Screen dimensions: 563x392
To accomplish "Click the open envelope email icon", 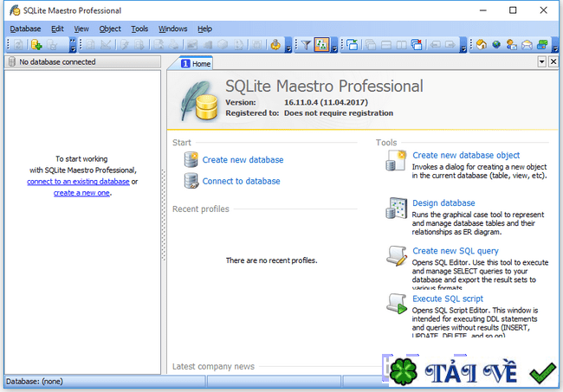I will click(527, 45).
